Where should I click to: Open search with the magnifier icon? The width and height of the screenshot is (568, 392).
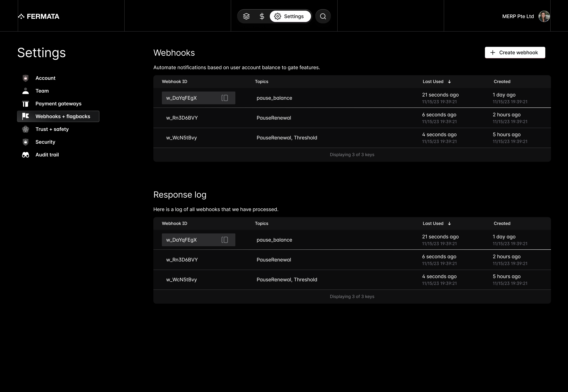[x=323, y=16]
